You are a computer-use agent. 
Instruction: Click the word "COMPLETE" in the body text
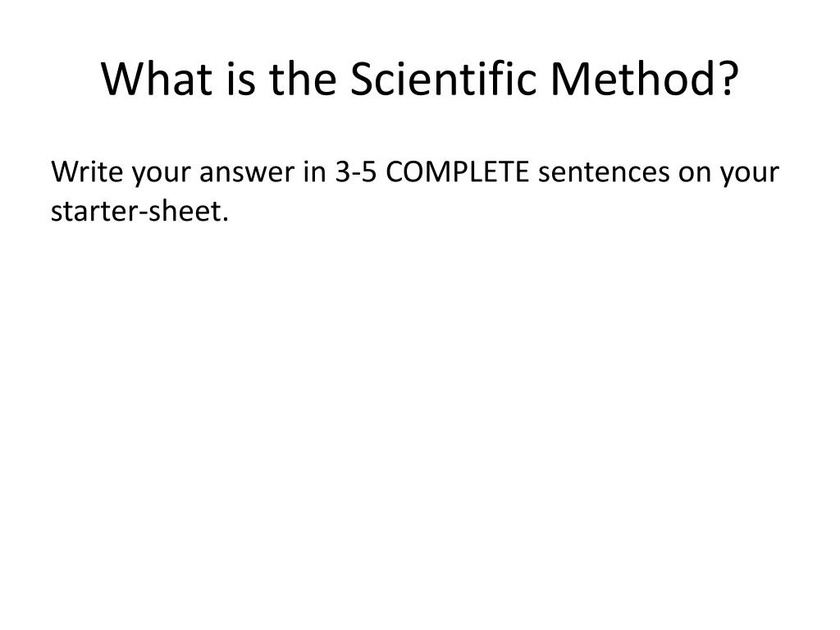[458, 172]
